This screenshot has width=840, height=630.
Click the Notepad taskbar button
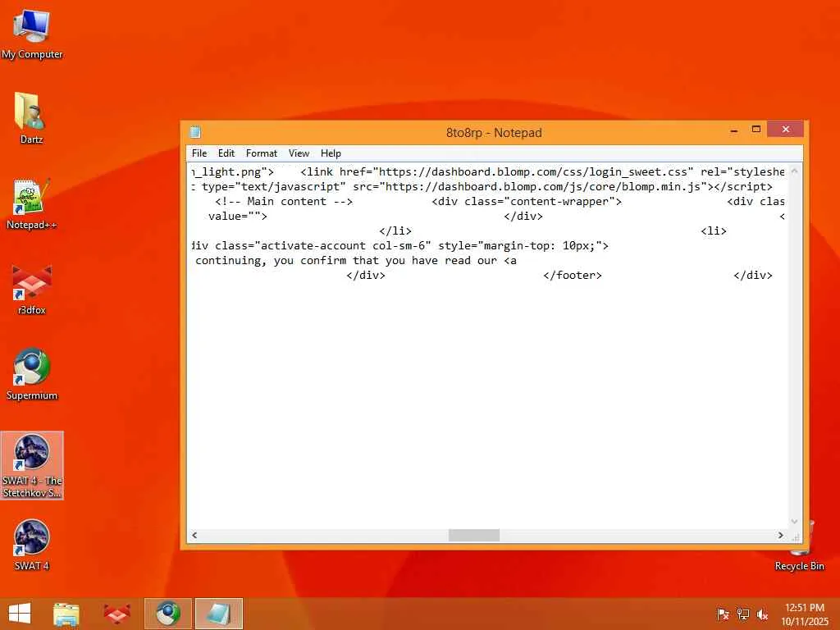[219, 614]
